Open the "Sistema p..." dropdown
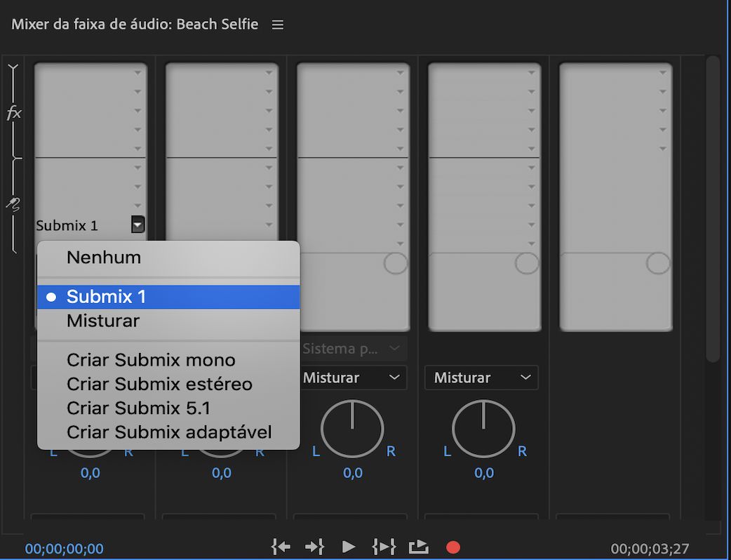Viewport: 731px width, 560px height. pos(352,348)
